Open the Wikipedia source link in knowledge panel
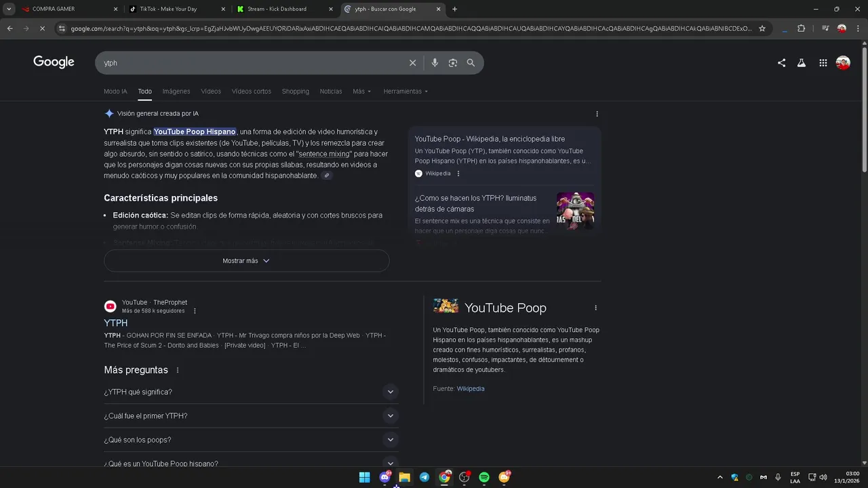The image size is (868, 488). tap(471, 389)
